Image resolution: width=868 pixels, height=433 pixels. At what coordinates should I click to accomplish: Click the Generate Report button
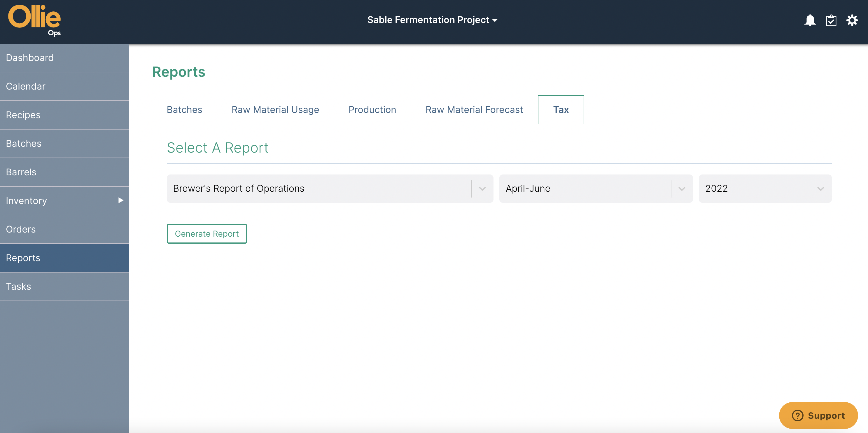point(206,233)
